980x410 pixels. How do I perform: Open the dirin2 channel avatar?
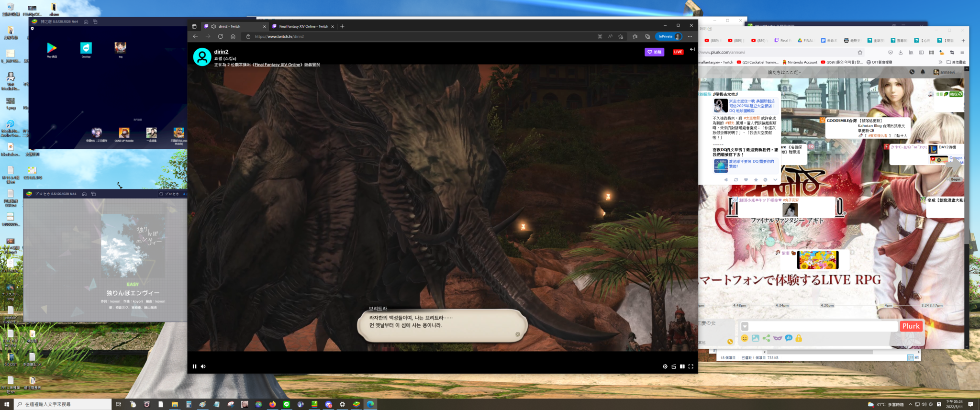(x=202, y=57)
